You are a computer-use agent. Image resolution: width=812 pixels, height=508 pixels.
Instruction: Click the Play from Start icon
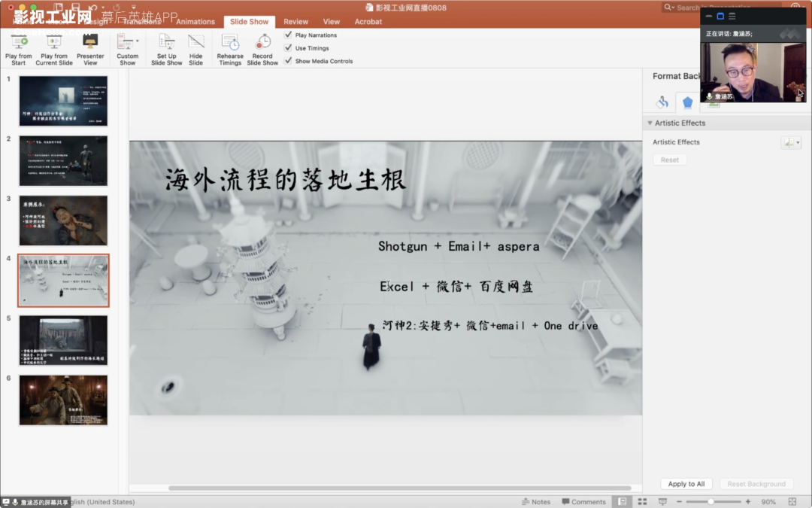click(x=19, y=42)
